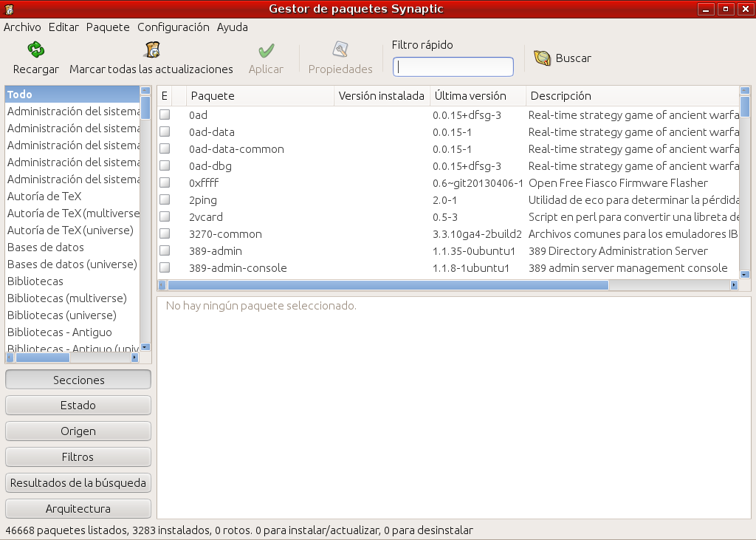Toggle the 389-admin package checkbox

[165, 251]
